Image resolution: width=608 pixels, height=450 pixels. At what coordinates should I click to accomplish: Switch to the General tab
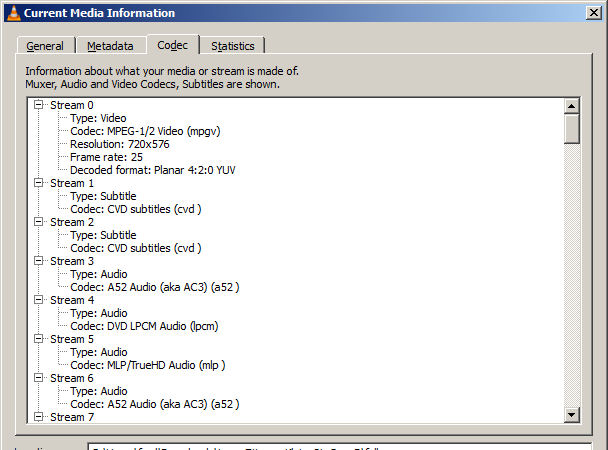[x=45, y=46]
